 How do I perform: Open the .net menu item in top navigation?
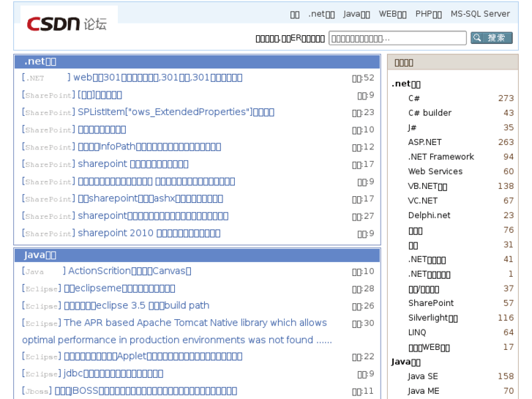coord(321,14)
